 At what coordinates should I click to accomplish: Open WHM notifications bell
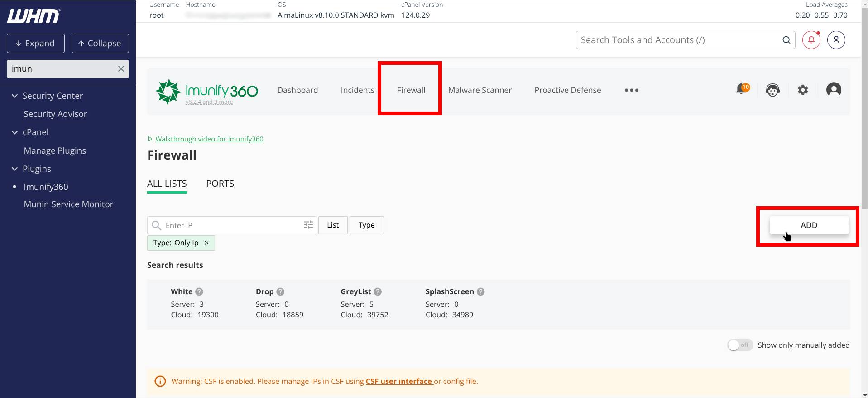811,40
